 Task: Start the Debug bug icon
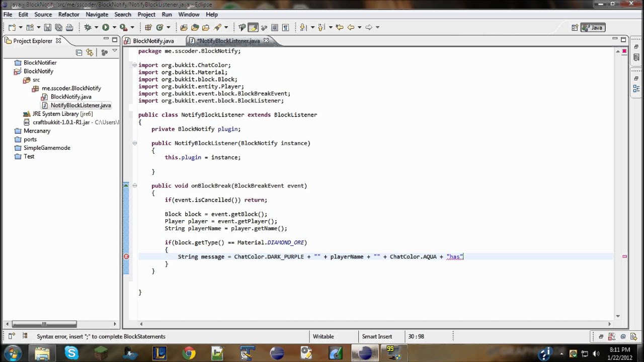[88, 28]
